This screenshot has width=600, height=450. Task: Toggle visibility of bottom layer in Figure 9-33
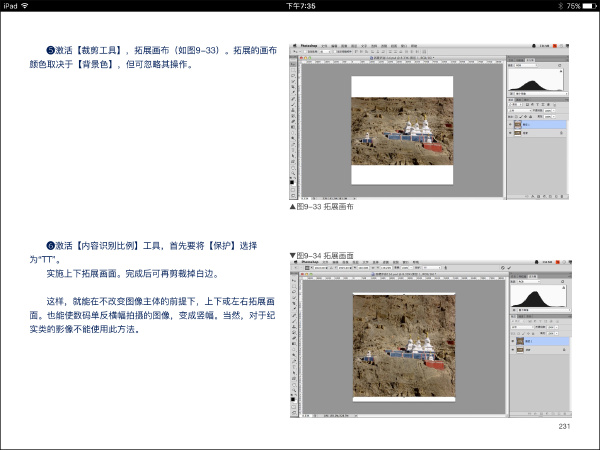(x=512, y=132)
